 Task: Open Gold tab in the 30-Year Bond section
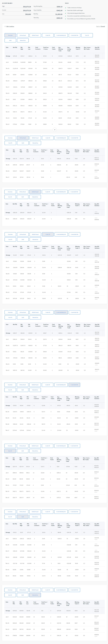(23, 143)
